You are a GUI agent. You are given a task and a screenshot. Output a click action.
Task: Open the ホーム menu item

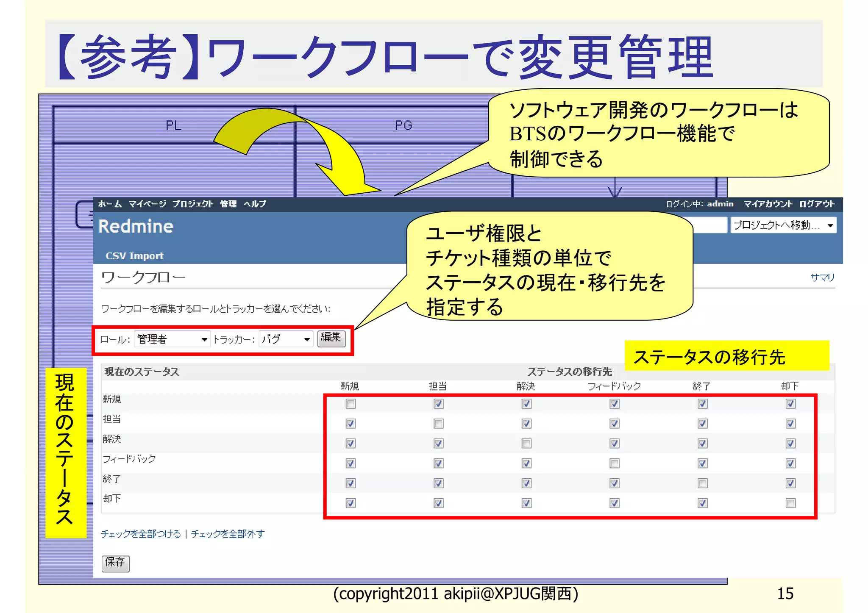[x=110, y=204]
